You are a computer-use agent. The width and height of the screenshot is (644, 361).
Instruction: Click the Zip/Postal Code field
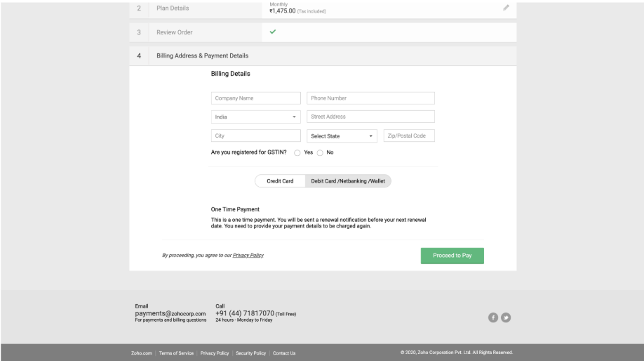point(409,136)
